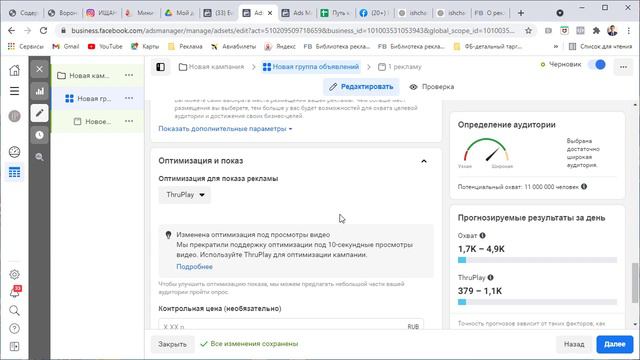Go to Новая кампания breadcrumb
Image resolution: width=640 pixels, height=360 pixels.
click(211, 67)
